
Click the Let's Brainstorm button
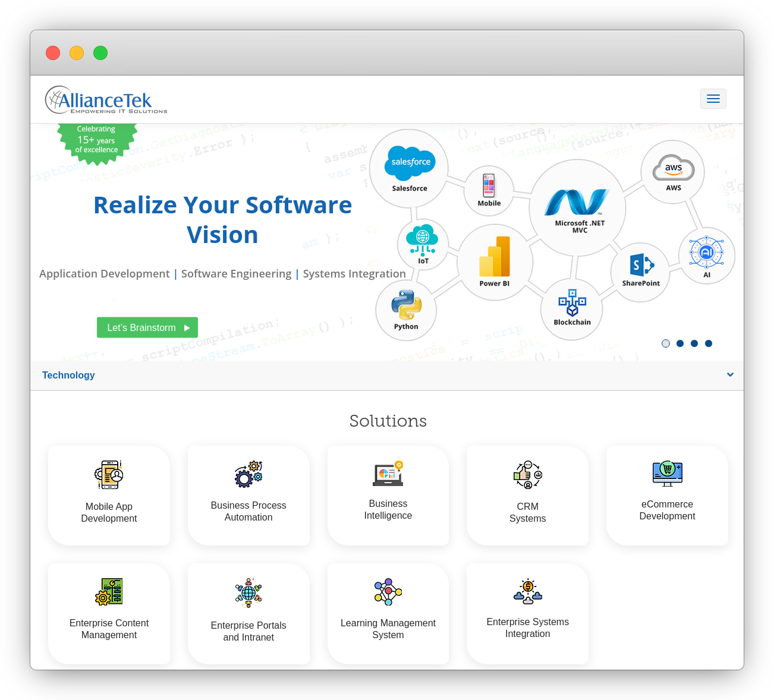pyautogui.click(x=147, y=327)
